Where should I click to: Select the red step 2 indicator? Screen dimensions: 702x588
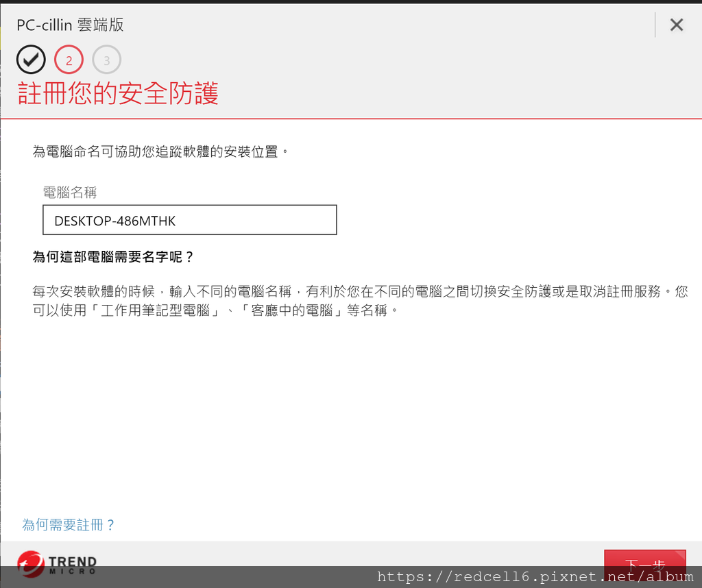click(69, 60)
